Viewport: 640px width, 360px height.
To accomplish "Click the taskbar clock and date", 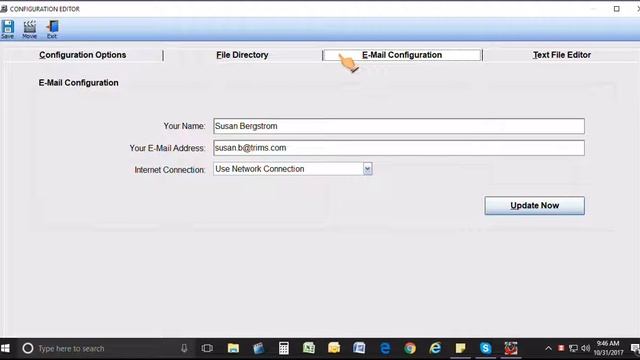I will [608, 348].
